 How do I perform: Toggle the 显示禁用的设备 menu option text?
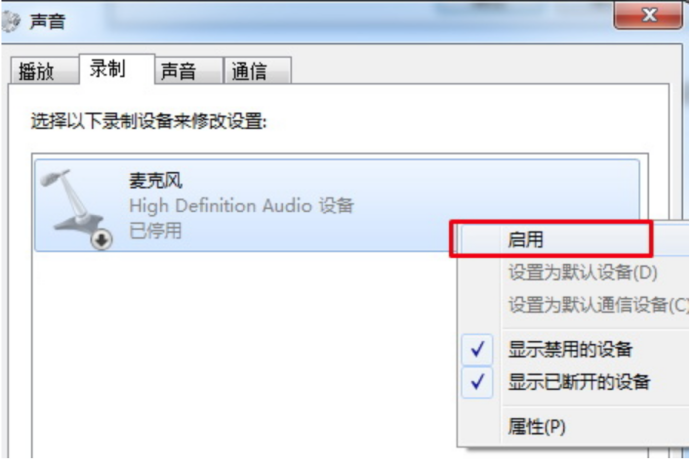pyautogui.click(x=570, y=350)
